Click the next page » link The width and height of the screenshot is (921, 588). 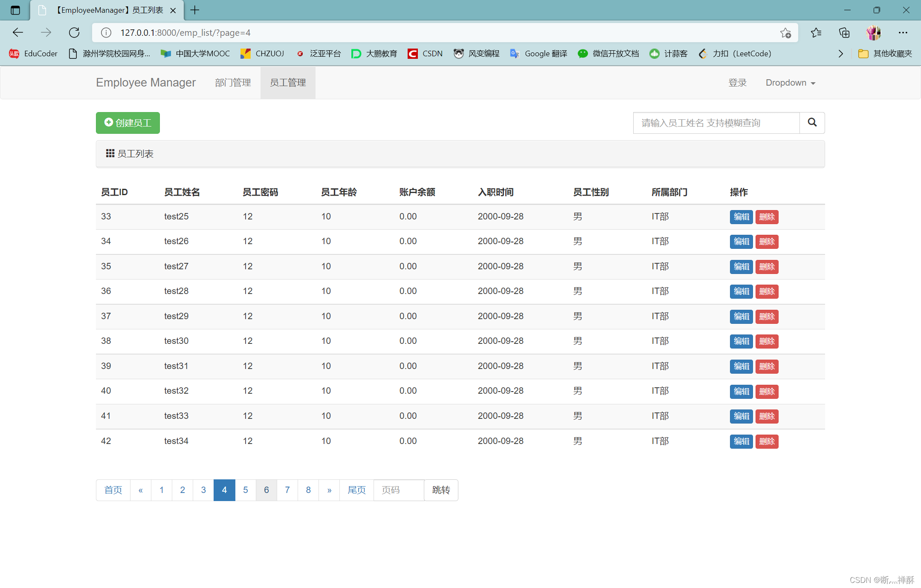[329, 490]
